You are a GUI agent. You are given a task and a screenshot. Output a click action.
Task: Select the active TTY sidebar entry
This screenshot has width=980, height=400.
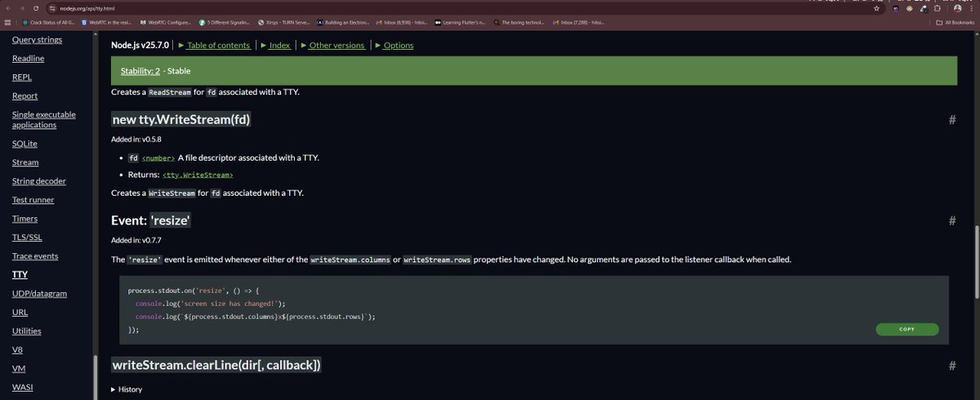(x=20, y=275)
